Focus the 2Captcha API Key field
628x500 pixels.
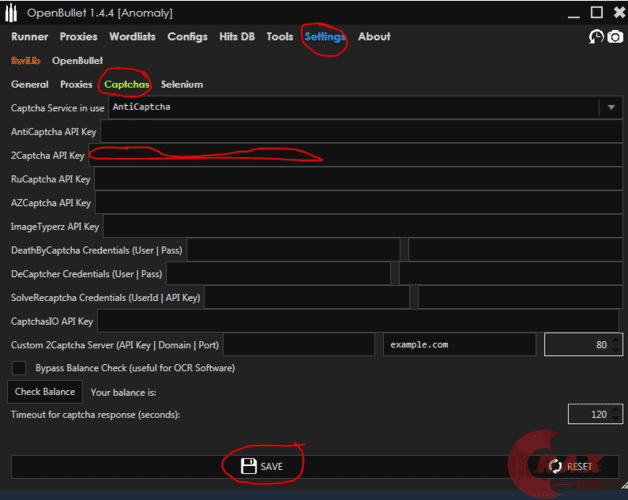click(355, 155)
